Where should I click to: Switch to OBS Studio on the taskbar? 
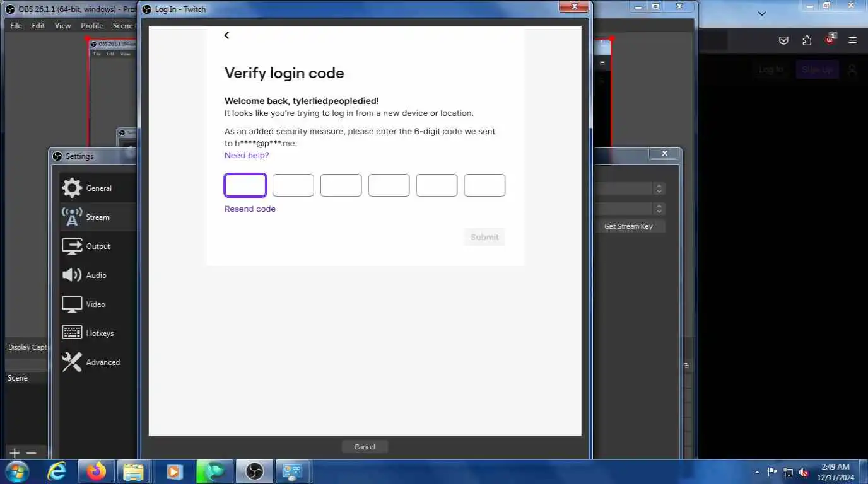click(x=255, y=471)
